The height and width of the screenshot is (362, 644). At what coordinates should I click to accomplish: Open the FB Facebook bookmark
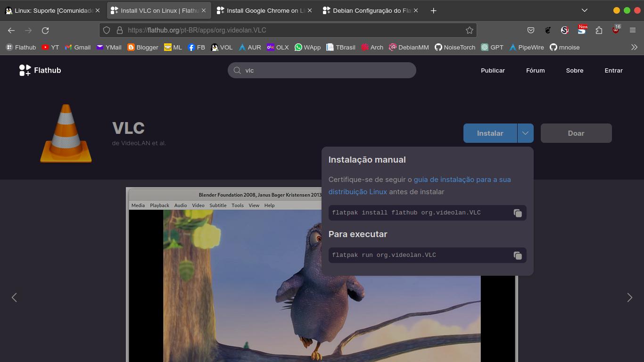click(x=196, y=47)
